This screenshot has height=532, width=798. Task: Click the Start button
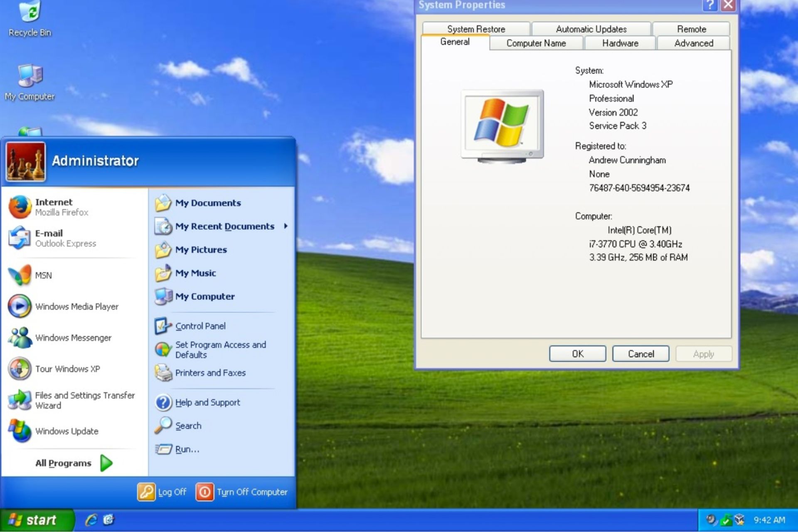coord(37,520)
